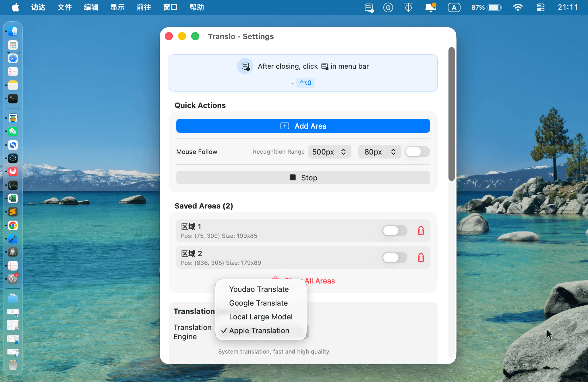Open Reminders app in the Dock
588x382 pixels.
tap(13, 72)
